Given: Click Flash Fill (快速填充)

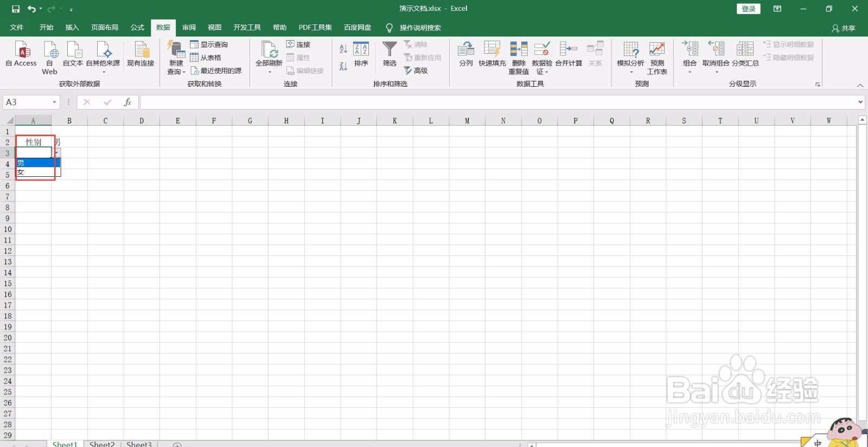Looking at the screenshot, I should point(492,54).
